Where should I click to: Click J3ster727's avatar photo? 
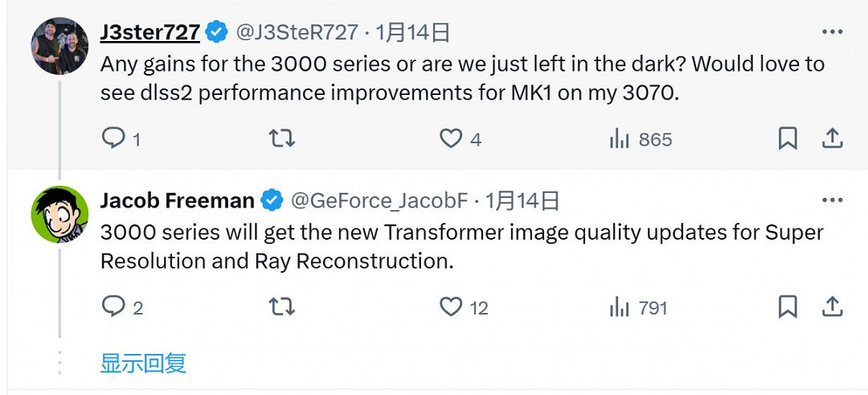(59, 46)
